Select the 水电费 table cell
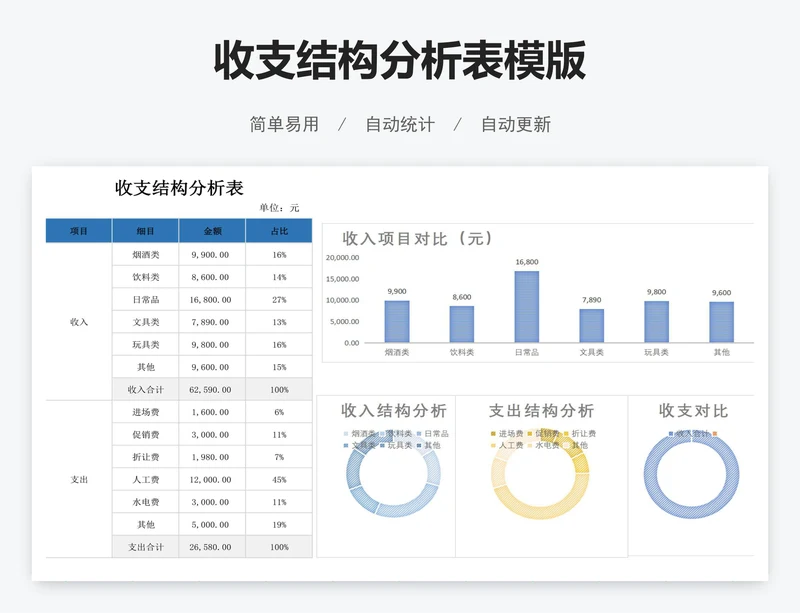The image size is (800, 613). point(145,502)
